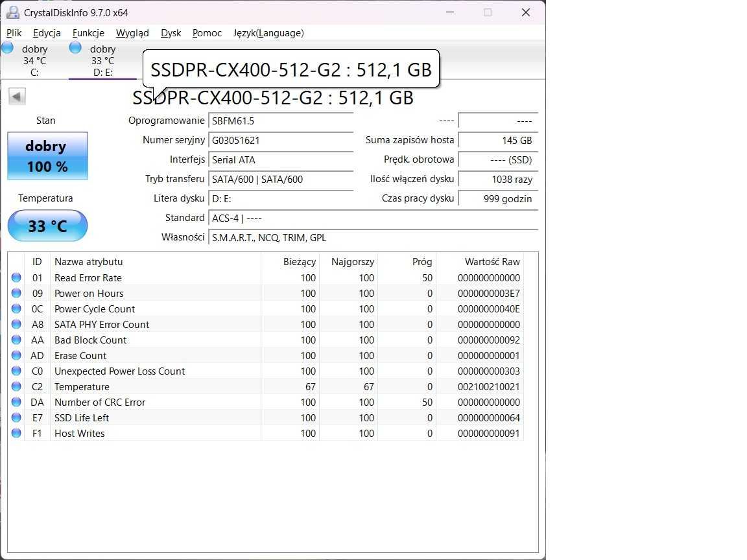Select the C: disk tab
This screenshot has height=560, width=747.
click(x=34, y=60)
